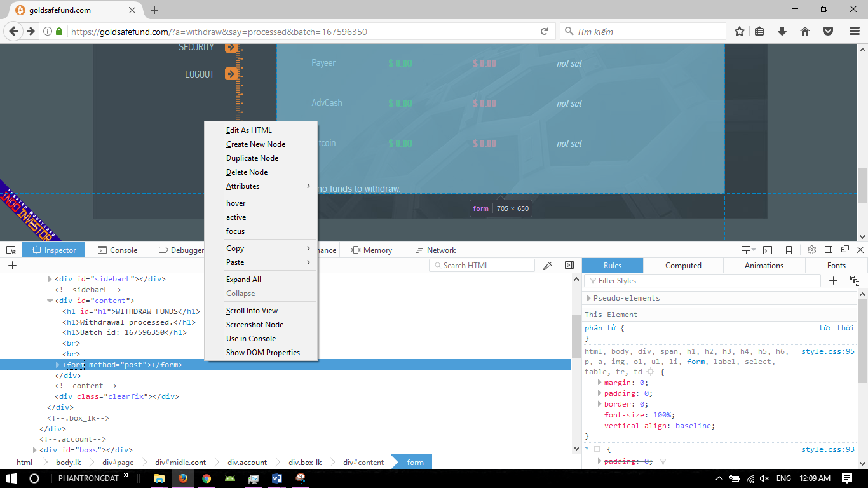The width and height of the screenshot is (868, 488).
Task: Choose Edit As HTML from context menu
Action: [x=248, y=130]
